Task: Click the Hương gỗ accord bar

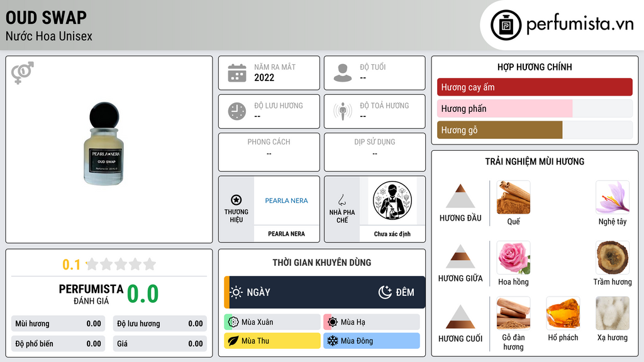Action: [x=535, y=130]
